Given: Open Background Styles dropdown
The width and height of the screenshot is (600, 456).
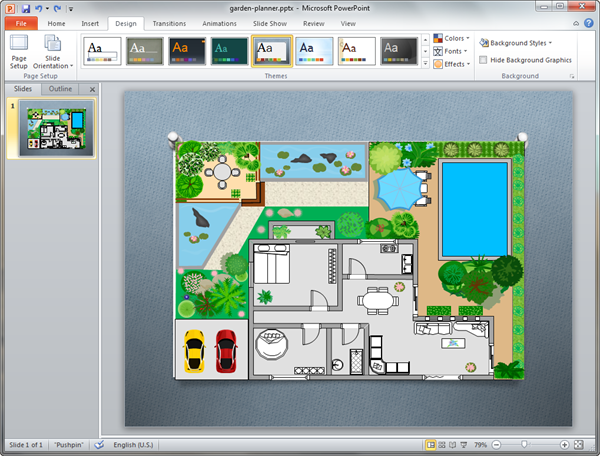Looking at the screenshot, I should click(516, 43).
